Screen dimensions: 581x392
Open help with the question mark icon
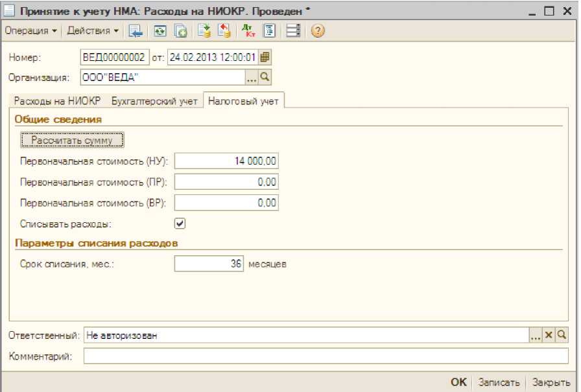(x=317, y=31)
